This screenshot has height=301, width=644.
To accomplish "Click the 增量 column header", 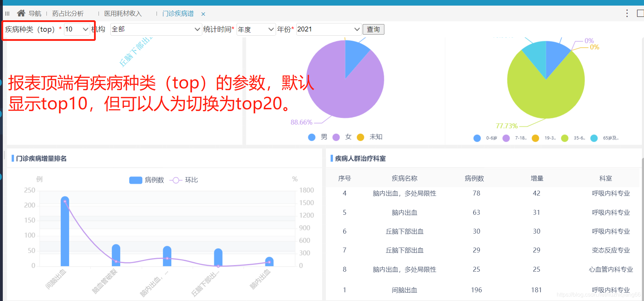I will (x=537, y=178).
